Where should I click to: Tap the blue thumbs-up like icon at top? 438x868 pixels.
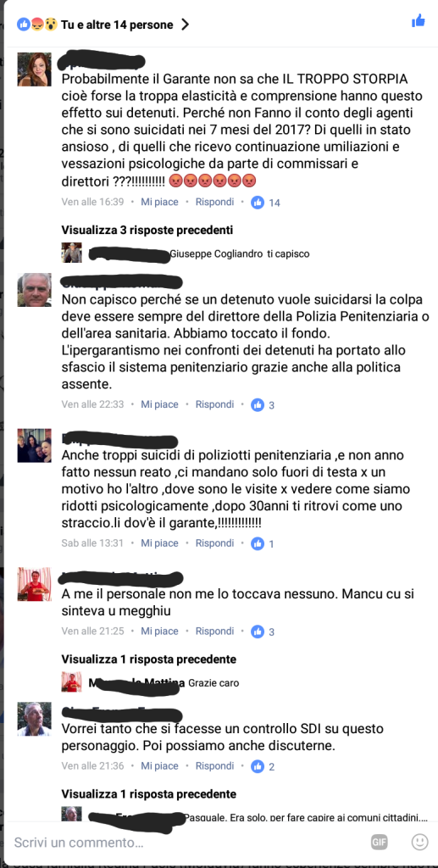click(x=419, y=21)
